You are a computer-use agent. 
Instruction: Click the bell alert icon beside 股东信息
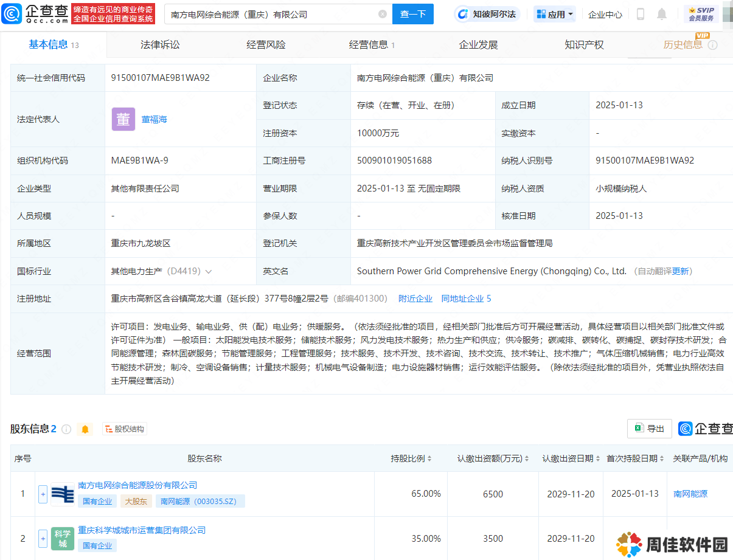click(x=85, y=429)
